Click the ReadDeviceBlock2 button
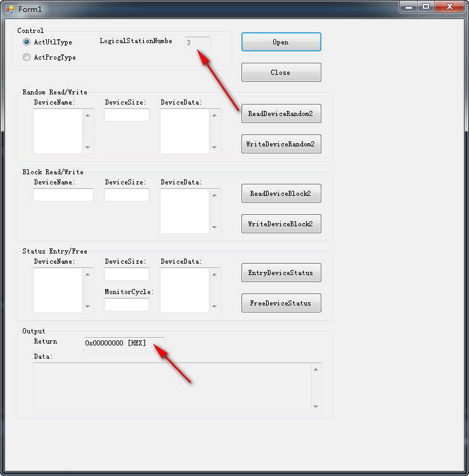469x476 pixels. click(x=281, y=193)
